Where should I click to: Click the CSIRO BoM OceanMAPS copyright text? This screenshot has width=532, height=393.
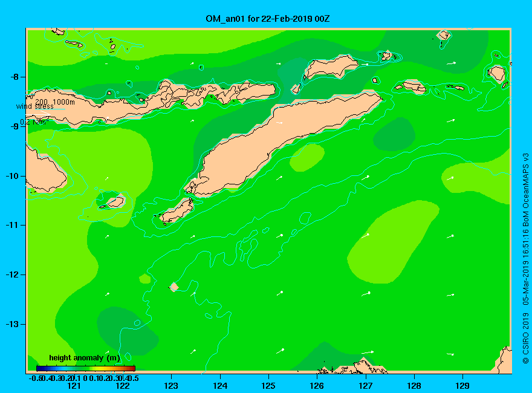coord(525,258)
